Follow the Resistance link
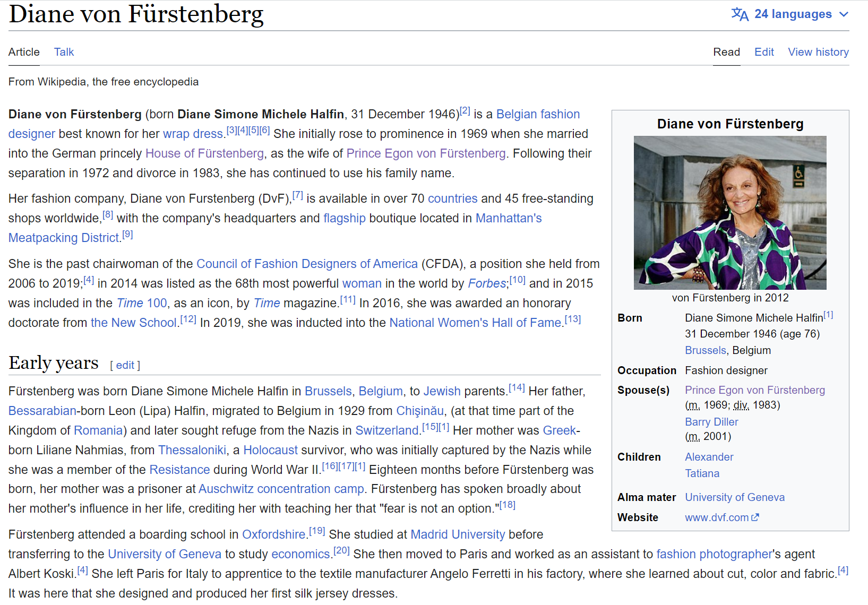The width and height of the screenshot is (868, 605). 179,470
